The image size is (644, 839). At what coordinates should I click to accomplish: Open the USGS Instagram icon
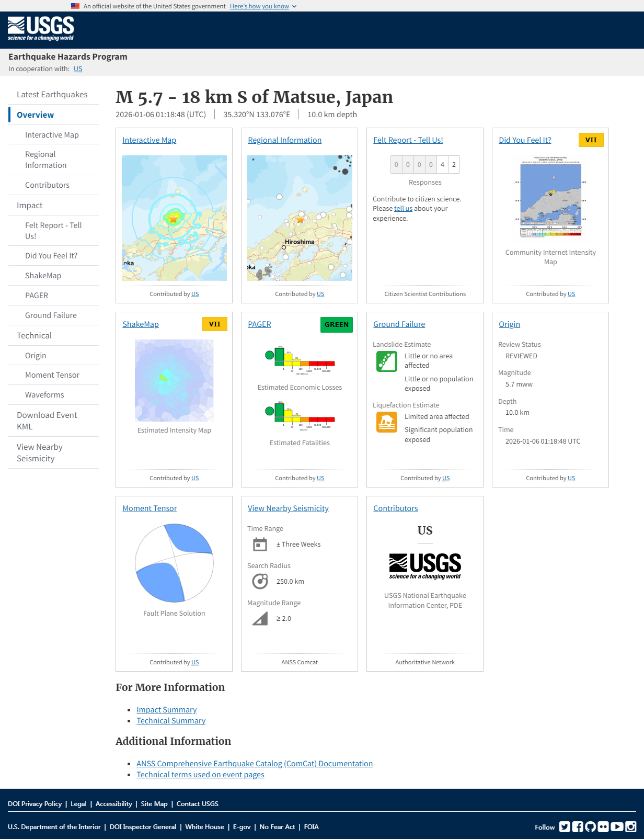631,826
